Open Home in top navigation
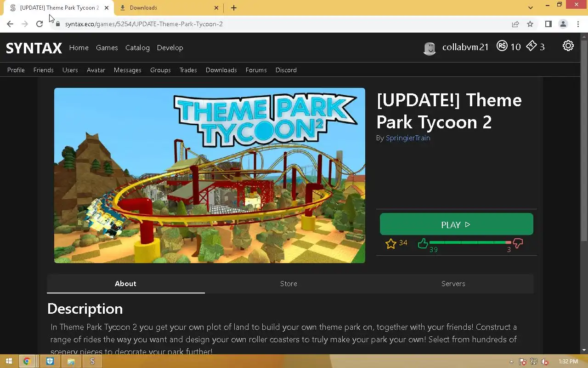The width and height of the screenshot is (588, 368). pos(79,48)
